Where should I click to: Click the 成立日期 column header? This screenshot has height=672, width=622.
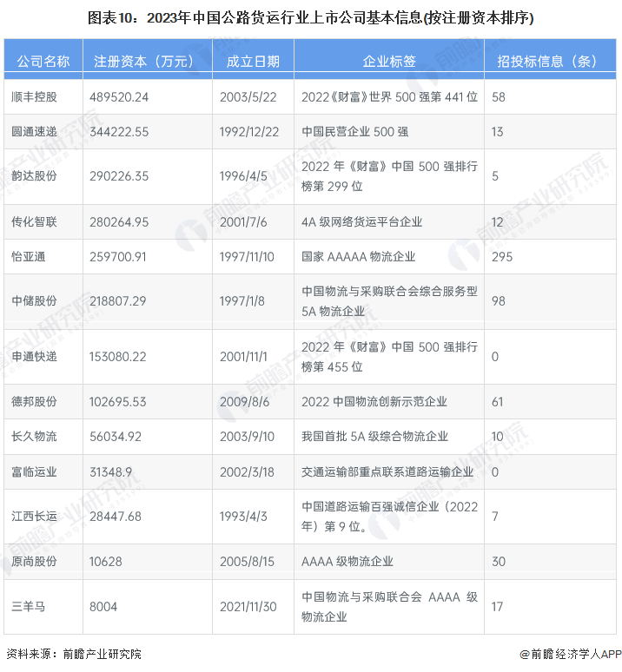(253, 61)
